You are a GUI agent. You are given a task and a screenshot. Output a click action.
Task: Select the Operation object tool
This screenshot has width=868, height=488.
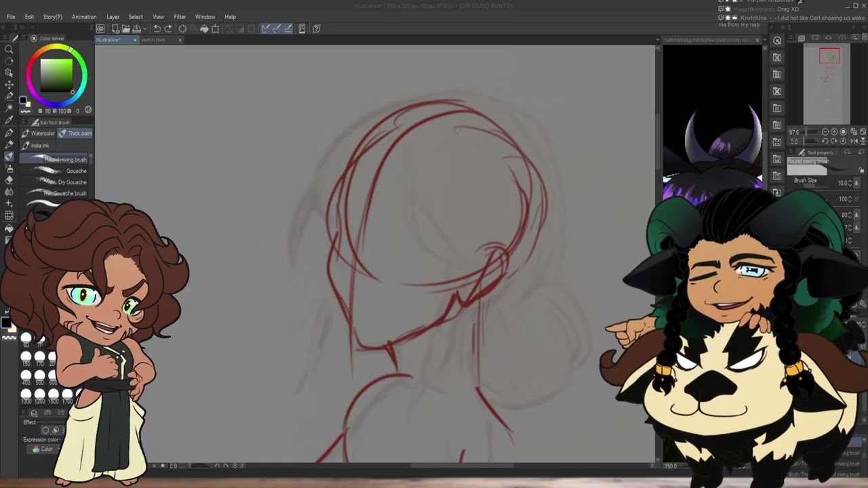coord(9,73)
